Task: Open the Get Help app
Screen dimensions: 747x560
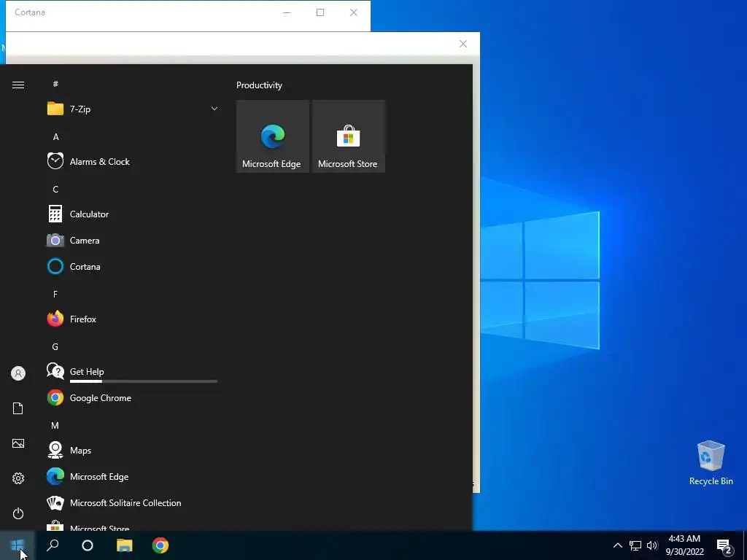Action: tap(133, 371)
